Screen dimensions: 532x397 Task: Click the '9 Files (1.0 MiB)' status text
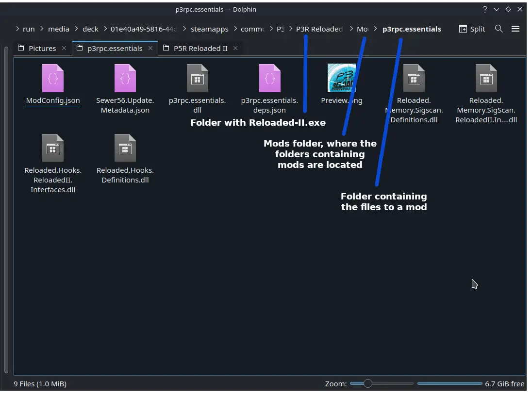tap(40, 383)
